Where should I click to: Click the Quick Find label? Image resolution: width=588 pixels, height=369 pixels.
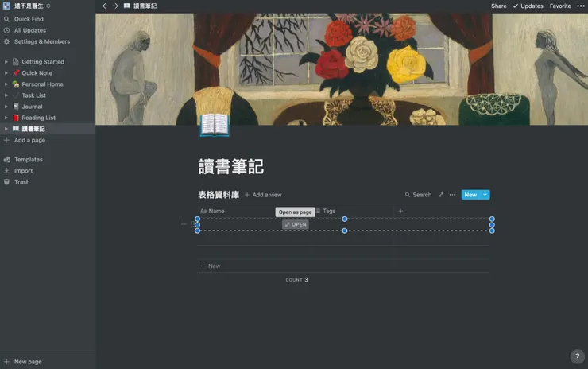pyautogui.click(x=29, y=19)
